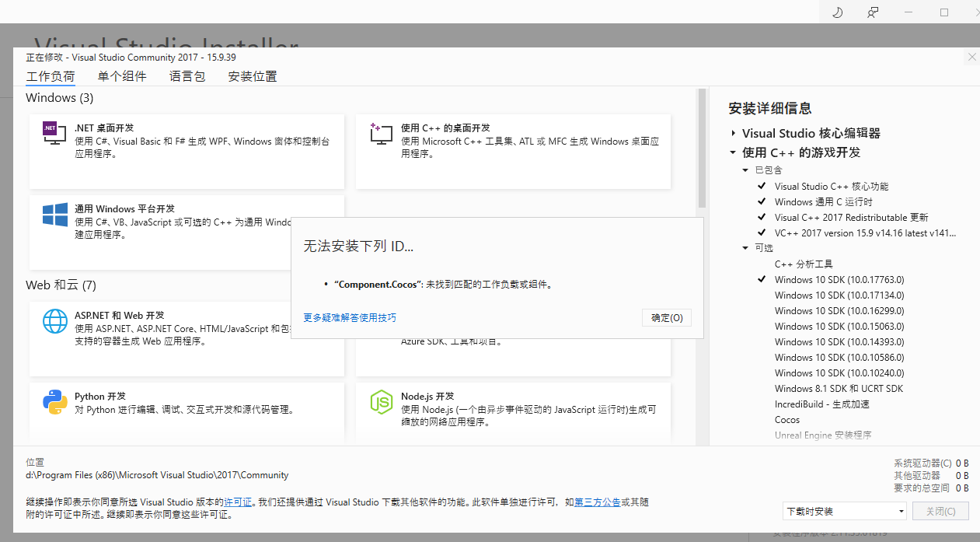Select Windows 10 SDK (10.0.10240.0)
The width and height of the screenshot is (980, 542).
[x=839, y=372]
